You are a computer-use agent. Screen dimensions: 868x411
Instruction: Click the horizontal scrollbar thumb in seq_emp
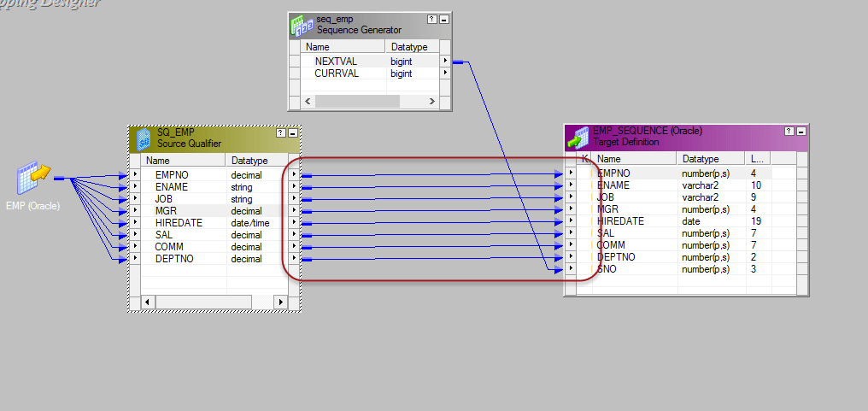pyautogui.click(x=357, y=101)
